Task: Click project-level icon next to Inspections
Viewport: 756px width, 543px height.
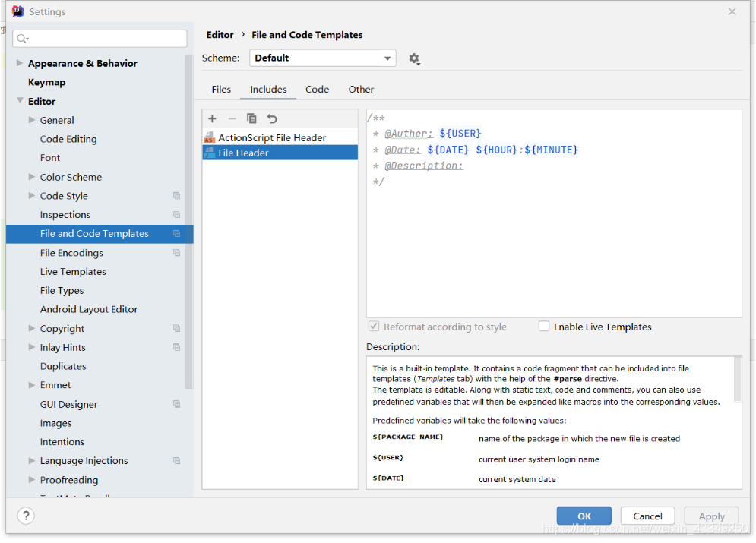Action: tap(176, 215)
